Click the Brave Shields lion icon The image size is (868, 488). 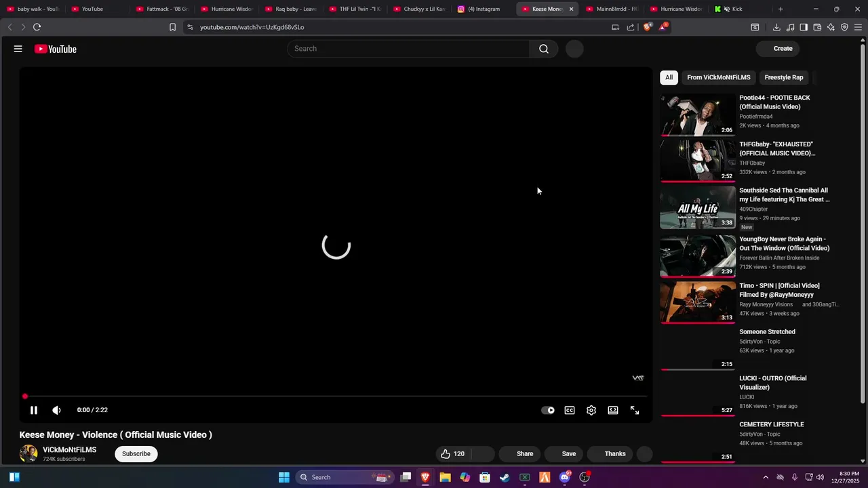point(647,27)
